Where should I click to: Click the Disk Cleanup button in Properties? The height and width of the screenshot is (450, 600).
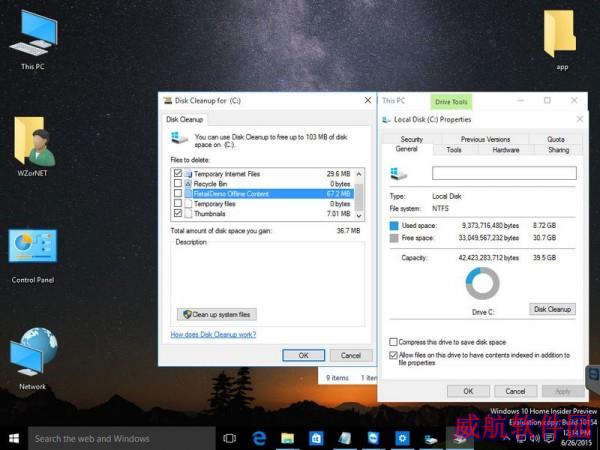pos(552,309)
